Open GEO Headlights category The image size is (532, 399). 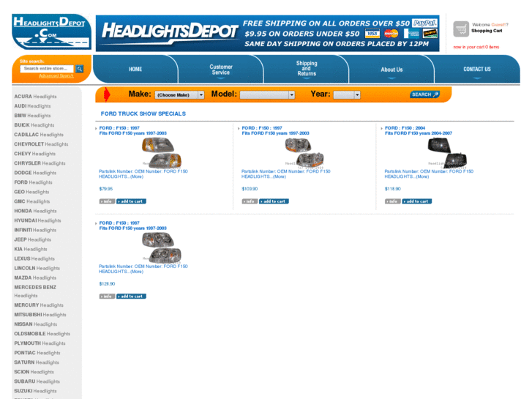coord(31,192)
